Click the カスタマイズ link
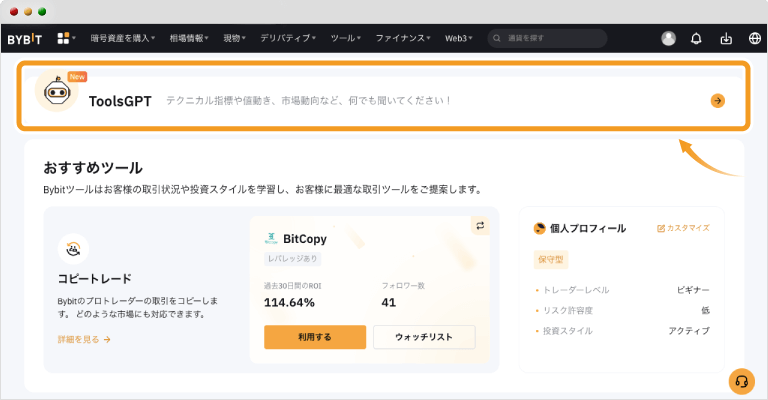 (683, 228)
